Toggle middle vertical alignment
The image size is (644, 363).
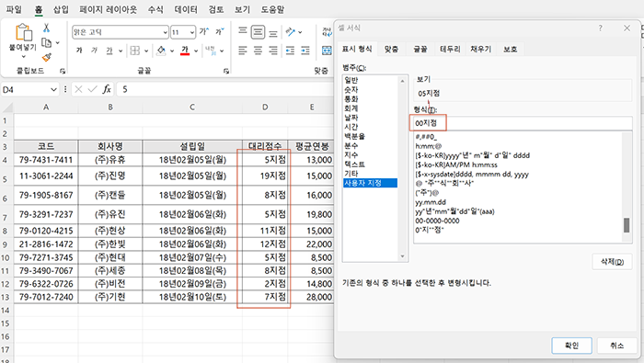(258, 31)
